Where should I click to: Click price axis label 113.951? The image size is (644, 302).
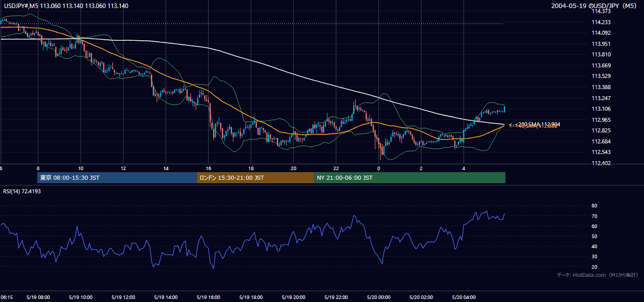coord(601,44)
